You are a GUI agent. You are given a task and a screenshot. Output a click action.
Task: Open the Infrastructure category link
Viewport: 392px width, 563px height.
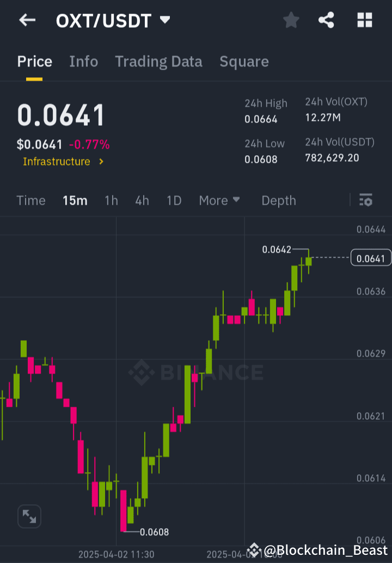(57, 161)
